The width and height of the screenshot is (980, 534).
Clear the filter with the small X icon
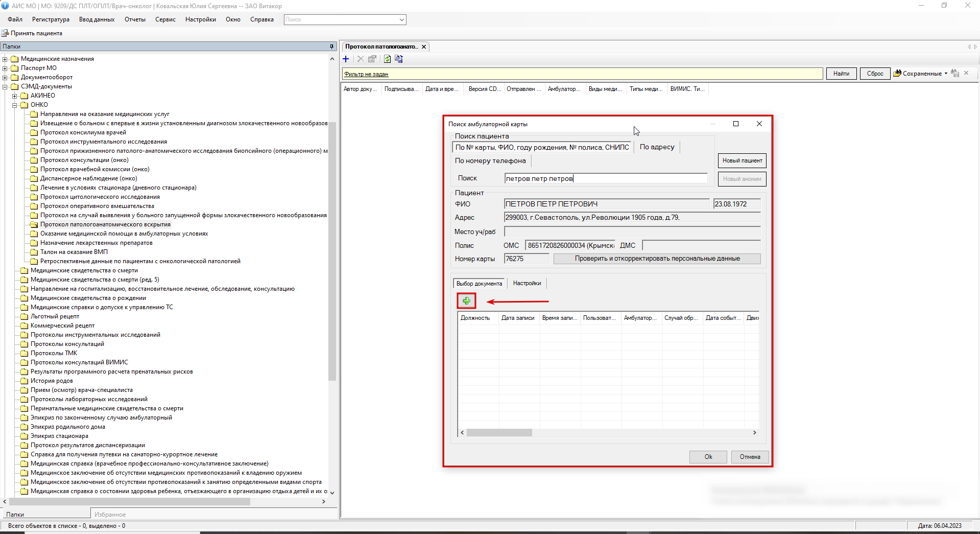pos(966,73)
